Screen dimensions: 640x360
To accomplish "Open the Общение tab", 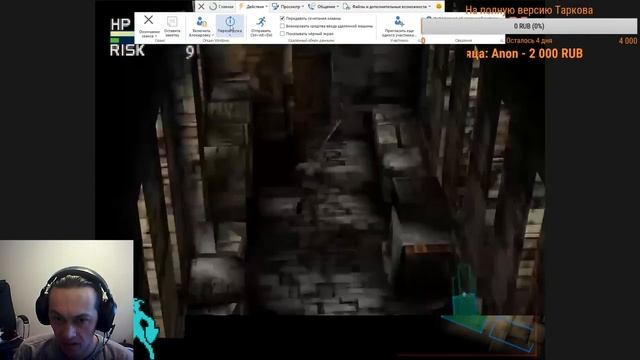I will 323,7.
